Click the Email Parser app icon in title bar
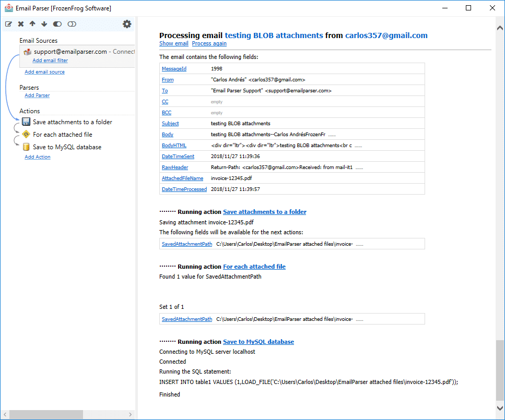Image resolution: width=505 pixels, height=420 pixels. click(x=9, y=8)
